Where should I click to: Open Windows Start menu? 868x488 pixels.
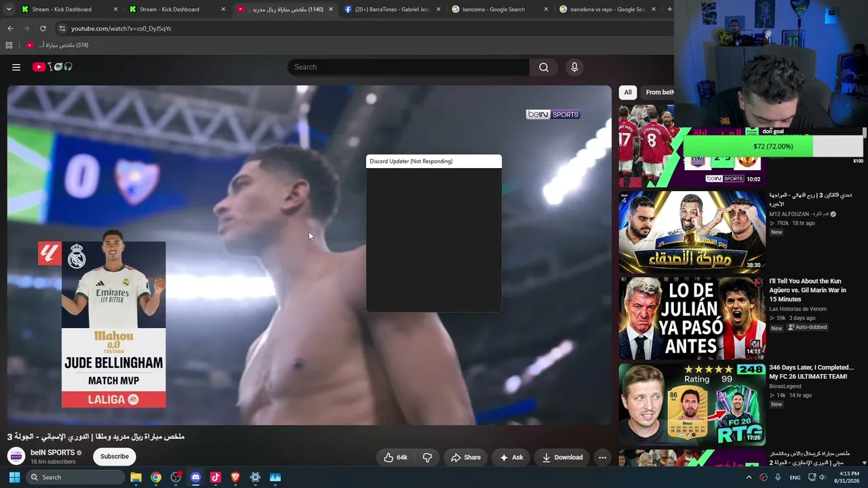14,477
